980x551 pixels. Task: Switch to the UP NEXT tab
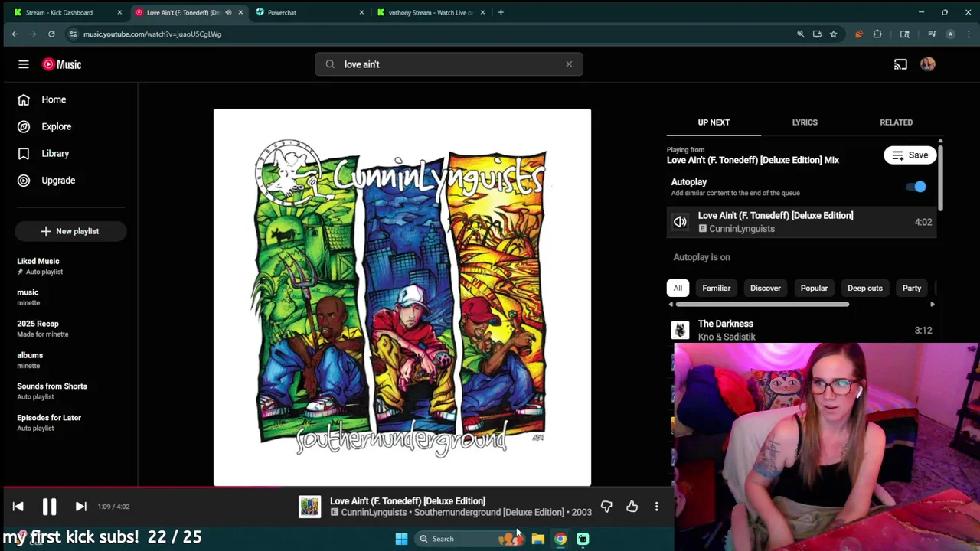coord(714,122)
